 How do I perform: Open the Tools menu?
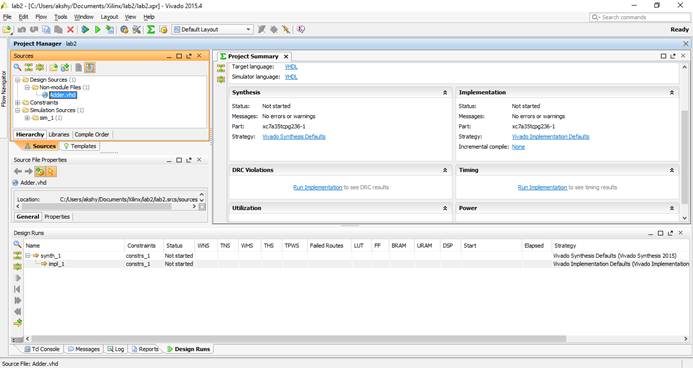61,17
